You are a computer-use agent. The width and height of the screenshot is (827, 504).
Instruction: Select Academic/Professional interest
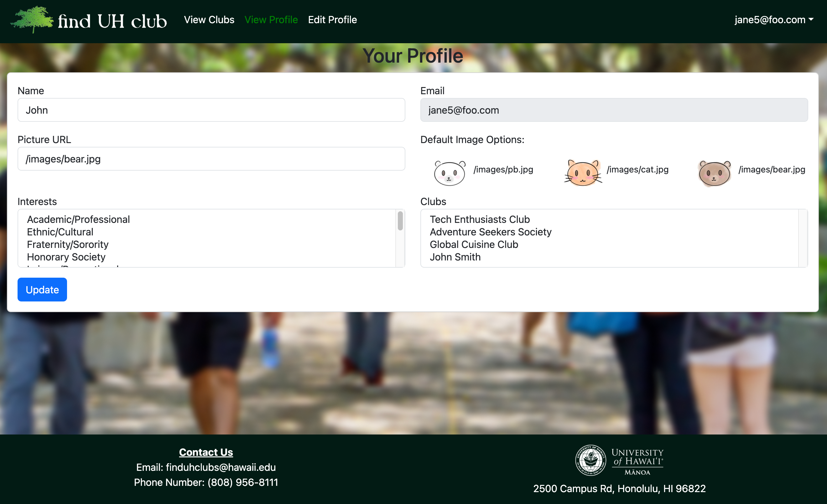[x=206, y=219]
